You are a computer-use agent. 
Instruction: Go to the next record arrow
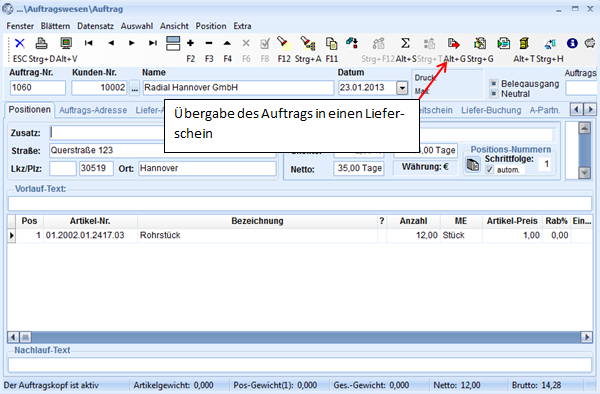click(132, 43)
